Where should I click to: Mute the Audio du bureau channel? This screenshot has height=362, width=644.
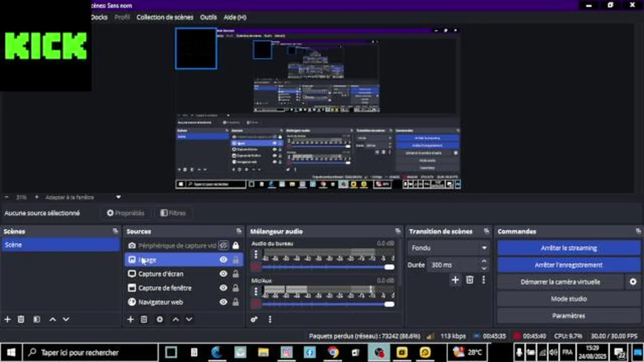[x=256, y=267]
